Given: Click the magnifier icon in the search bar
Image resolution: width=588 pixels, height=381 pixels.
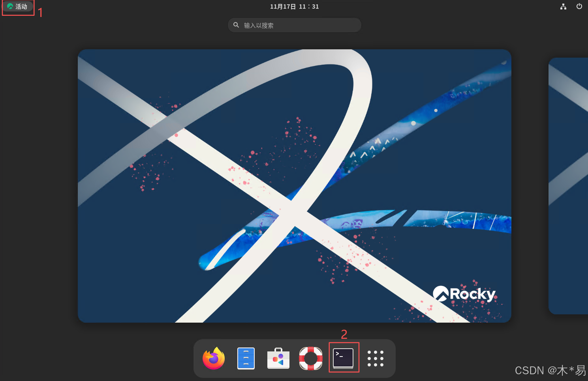Looking at the screenshot, I should pos(236,25).
